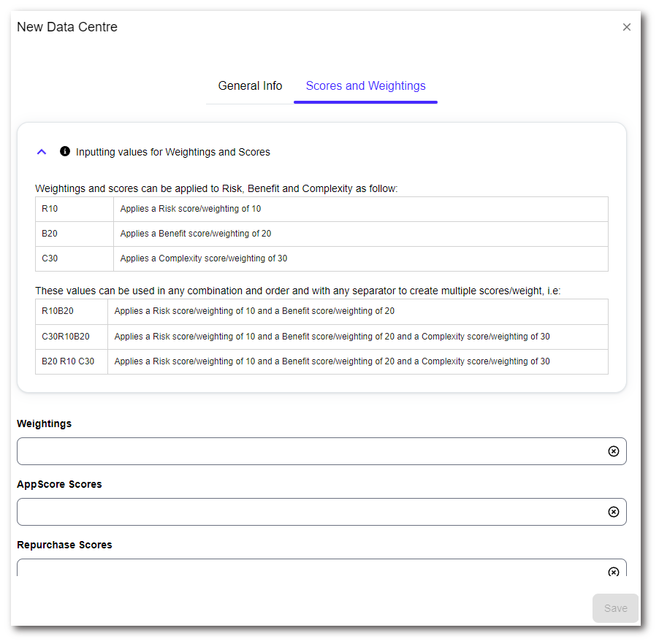659x644 pixels.
Task: Select the Scores and Weightings tab
Action: tap(365, 86)
